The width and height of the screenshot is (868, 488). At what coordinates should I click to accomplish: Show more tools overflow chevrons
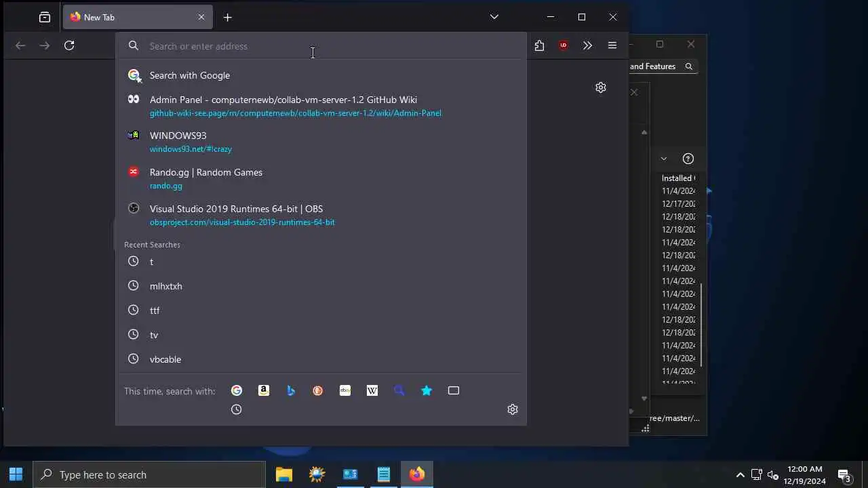pyautogui.click(x=587, y=45)
